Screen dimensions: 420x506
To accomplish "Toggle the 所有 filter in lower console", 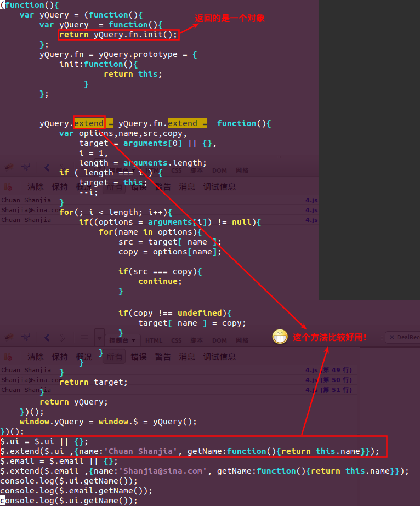I will (115, 356).
